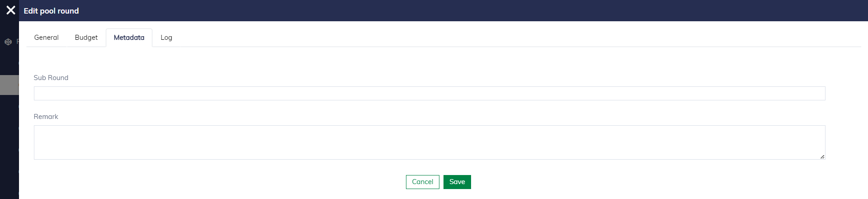Click blank space left of the Cancel button
This screenshot has width=868, height=199.
tap(271, 182)
